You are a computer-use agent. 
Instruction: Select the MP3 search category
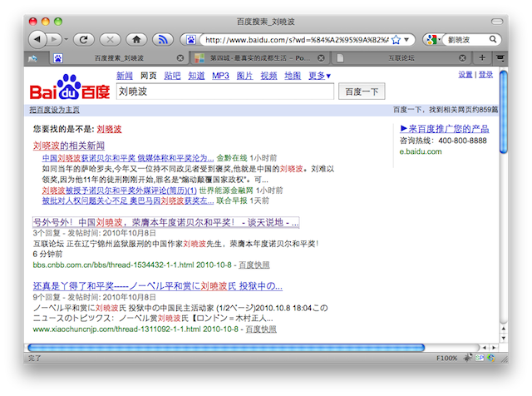(219, 76)
